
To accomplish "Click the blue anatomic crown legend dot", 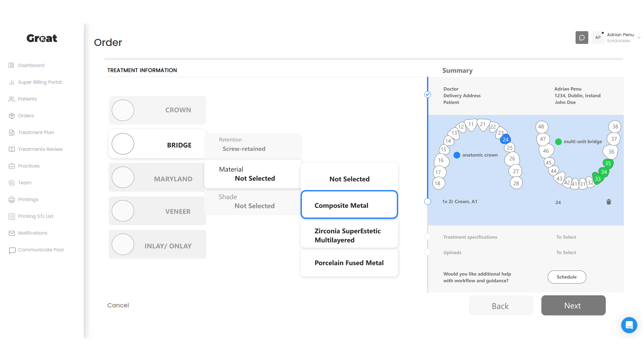I will coord(457,155).
